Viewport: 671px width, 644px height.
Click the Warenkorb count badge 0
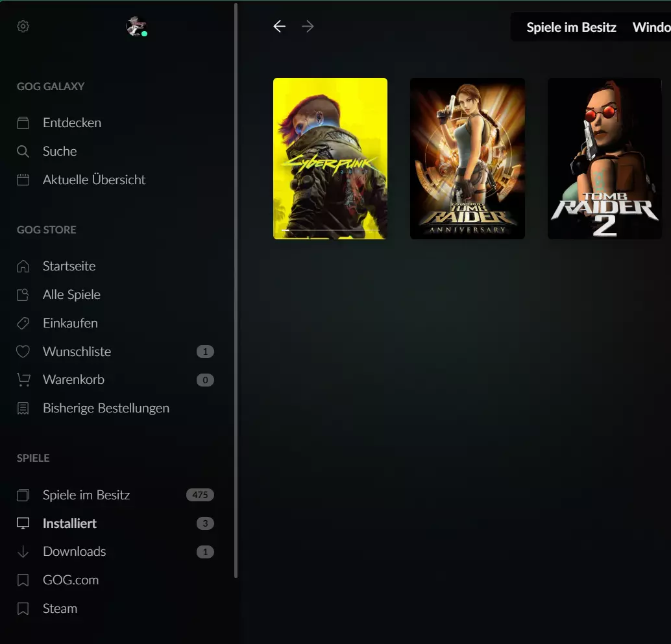point(206,380)
